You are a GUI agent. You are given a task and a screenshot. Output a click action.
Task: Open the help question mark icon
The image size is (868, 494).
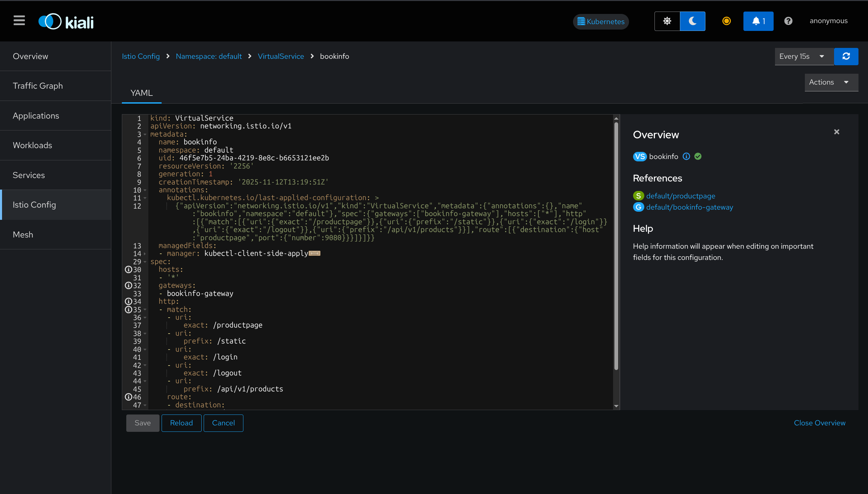(x=788, y=21)
